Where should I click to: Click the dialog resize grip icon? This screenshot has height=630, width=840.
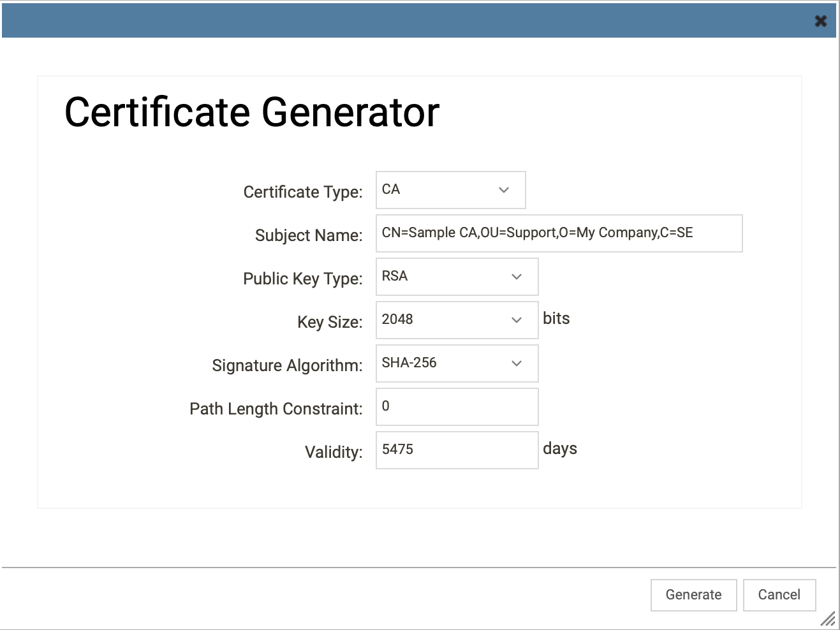coord(828,618)
